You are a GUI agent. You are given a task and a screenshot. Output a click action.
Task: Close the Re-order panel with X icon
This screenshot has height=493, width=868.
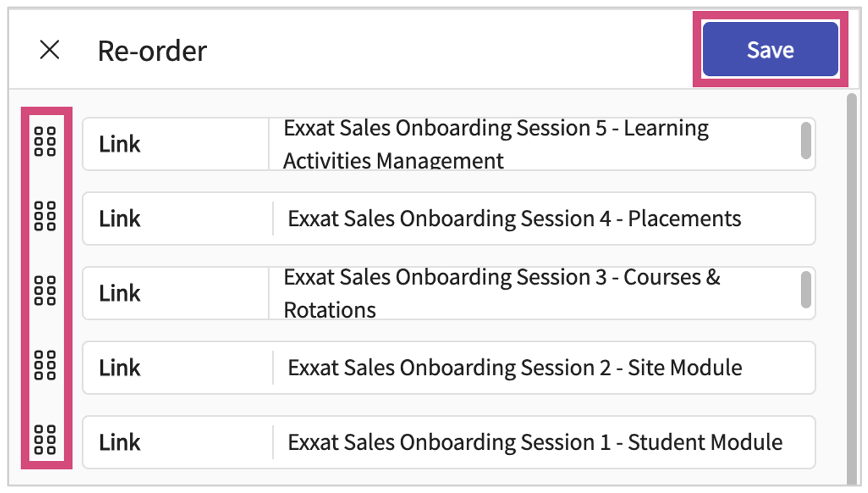50,50
